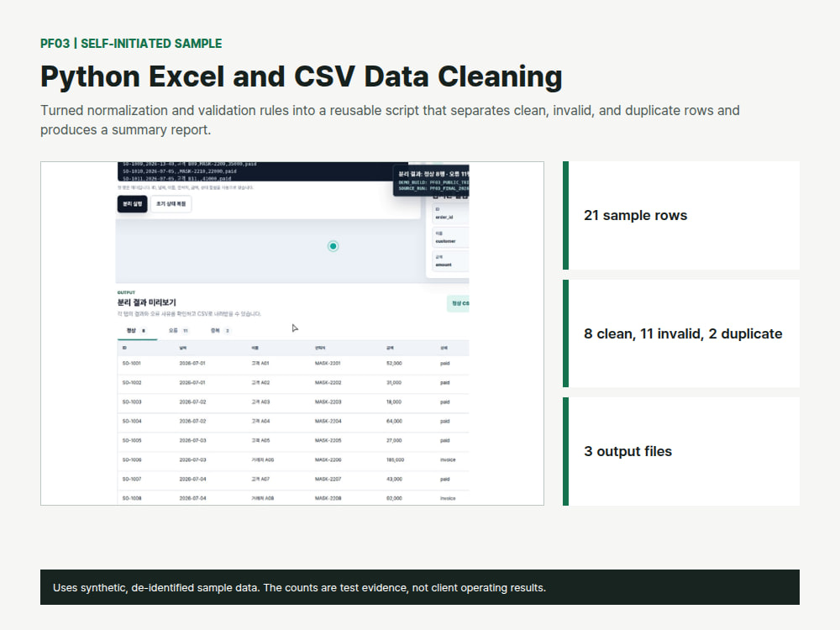Click the embedded app screenshot thumbnail

292,333
